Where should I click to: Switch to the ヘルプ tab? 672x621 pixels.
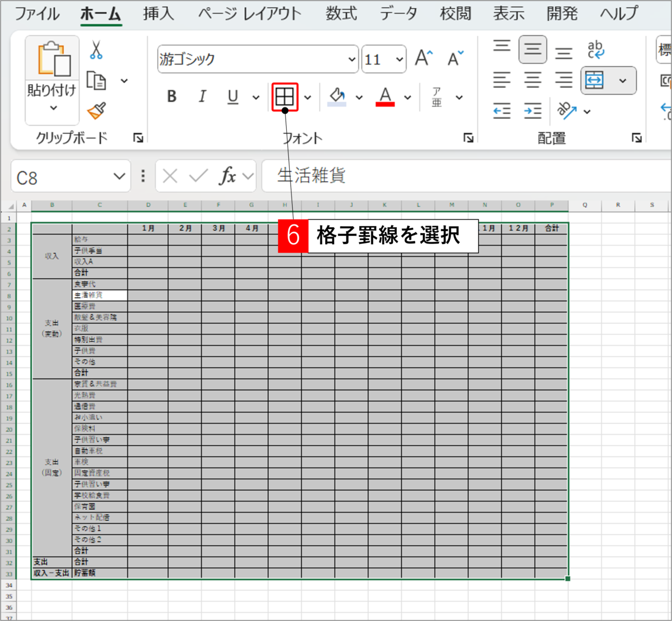[618, 13]
